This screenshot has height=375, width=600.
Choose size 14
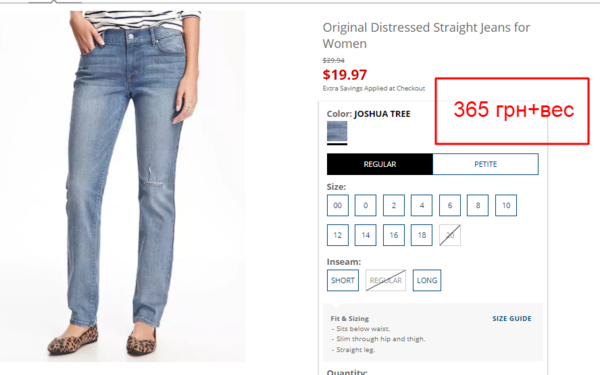point(365,235)
